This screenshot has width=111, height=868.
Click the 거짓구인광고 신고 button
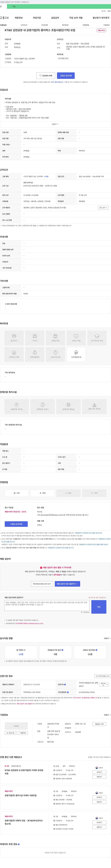pos(103,676)
